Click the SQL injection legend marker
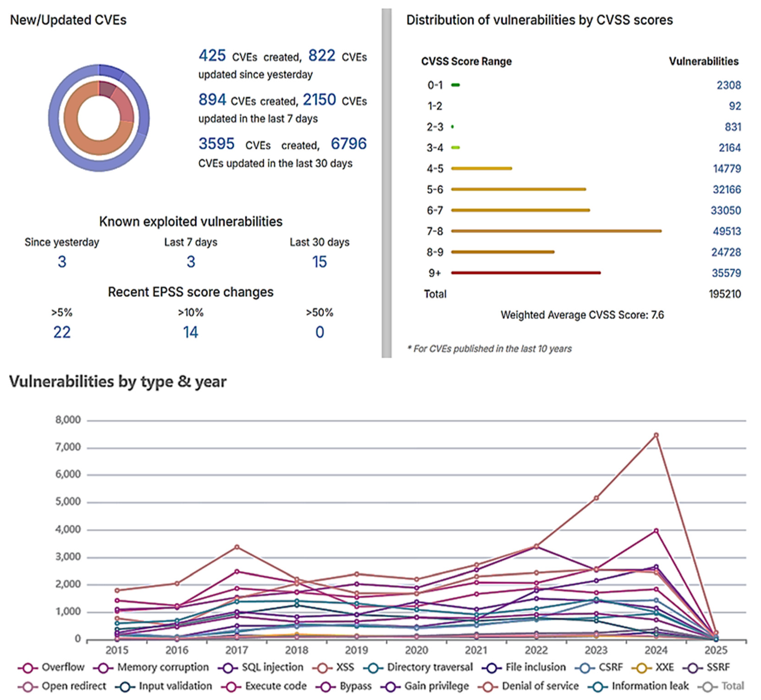This screenshot has height=700, width=761. coord(228,668)
